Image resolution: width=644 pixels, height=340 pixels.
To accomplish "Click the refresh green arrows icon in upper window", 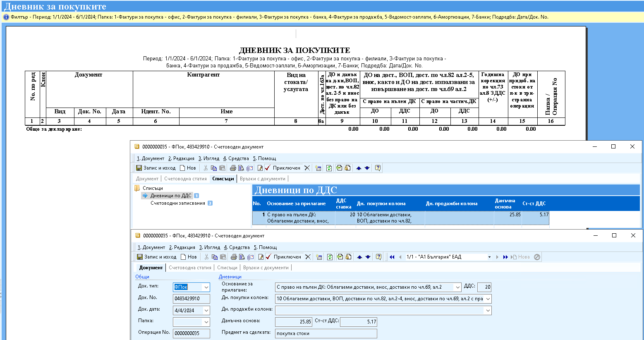I will point(329,168).
